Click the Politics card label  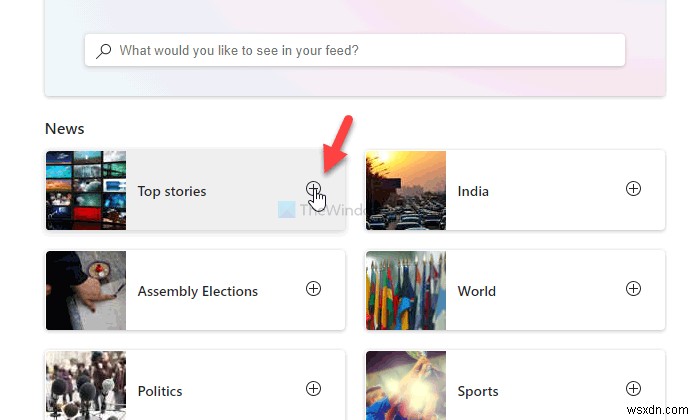160,391
